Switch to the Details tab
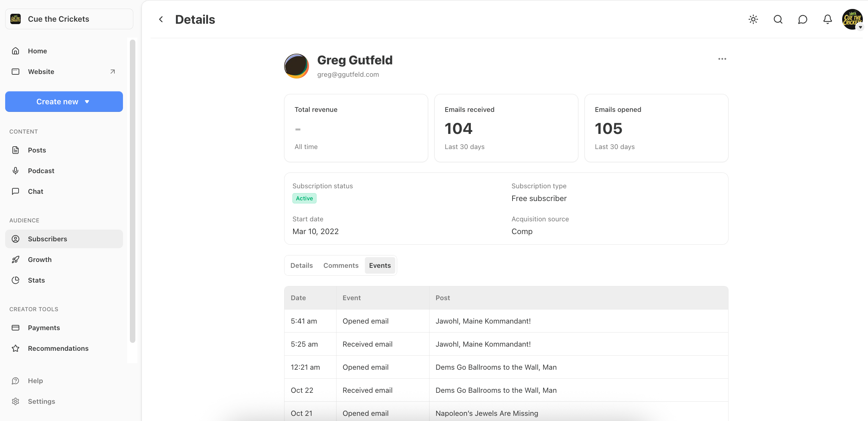868x421 pixels. (301, 265)
